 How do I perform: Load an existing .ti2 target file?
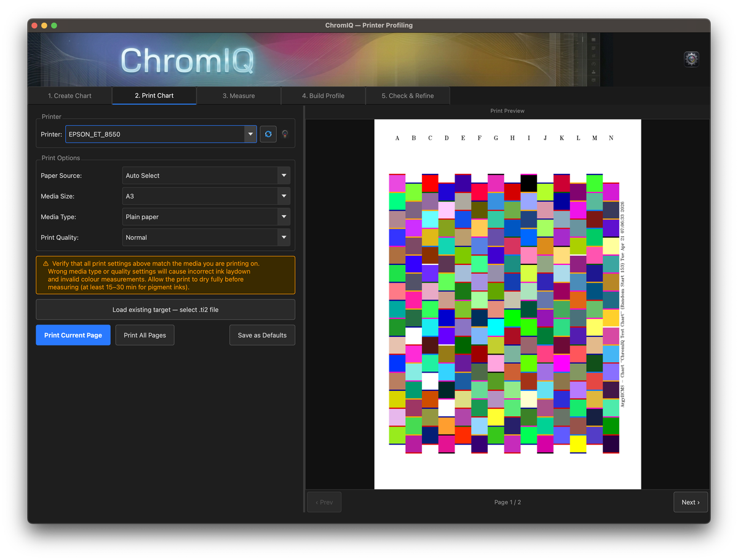click(x=165, y=310)
